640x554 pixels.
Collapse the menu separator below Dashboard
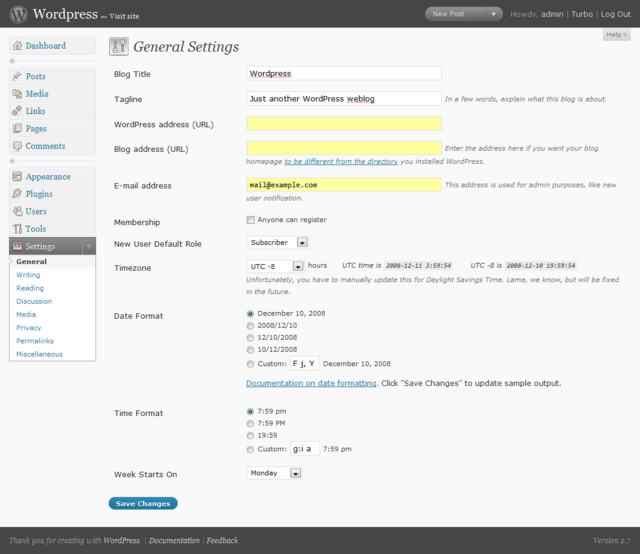(x=13, y=61)
